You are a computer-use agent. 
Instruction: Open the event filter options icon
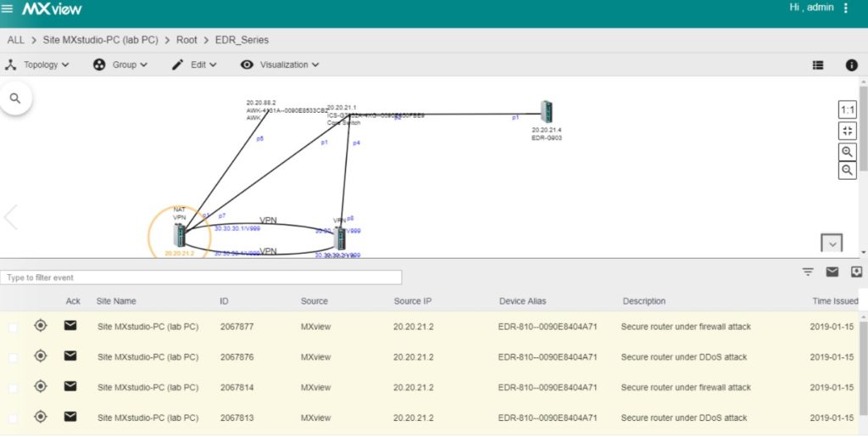pyautogui.click(x=808, y=272)
